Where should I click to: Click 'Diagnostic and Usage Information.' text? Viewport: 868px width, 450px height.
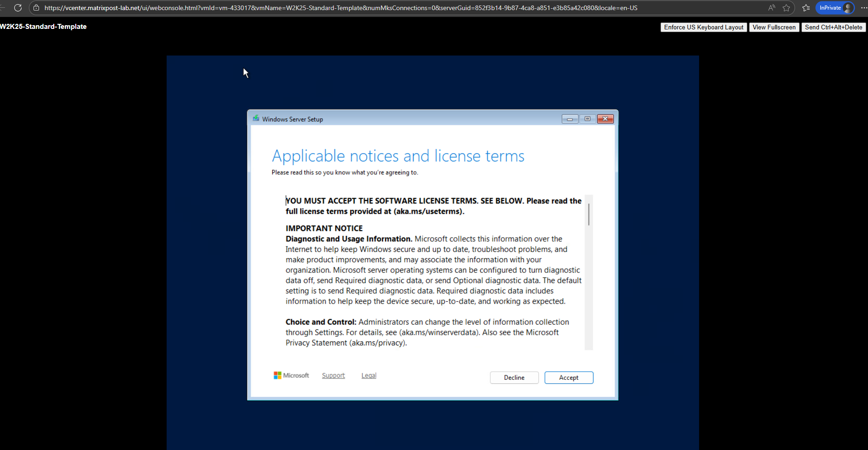[x=349, y=239]
